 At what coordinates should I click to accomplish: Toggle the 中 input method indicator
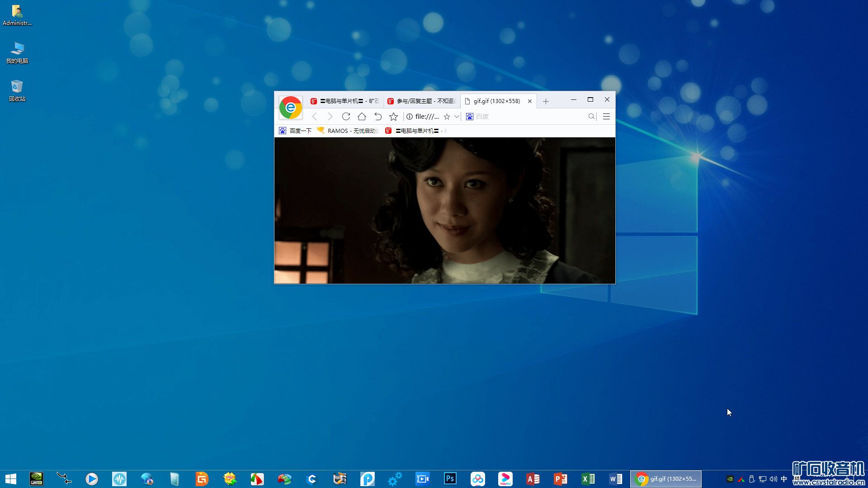click(x=784, y=479)
